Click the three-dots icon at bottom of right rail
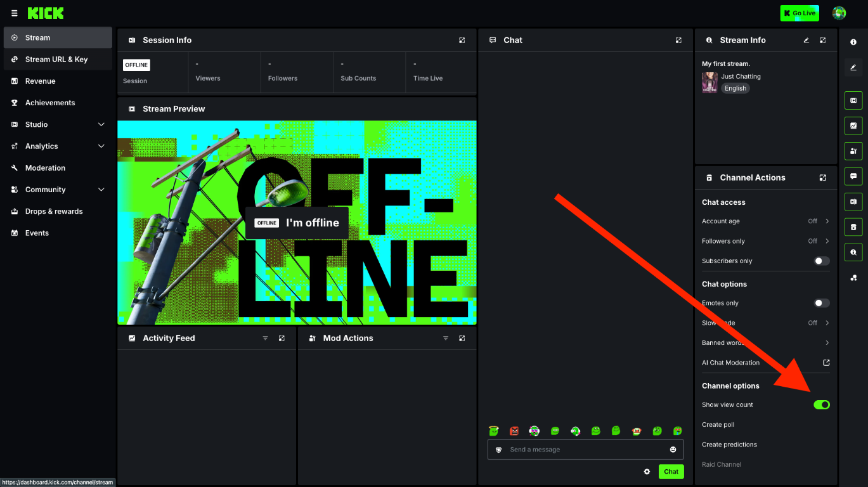868x487 pixels. (x=853, y=278)
